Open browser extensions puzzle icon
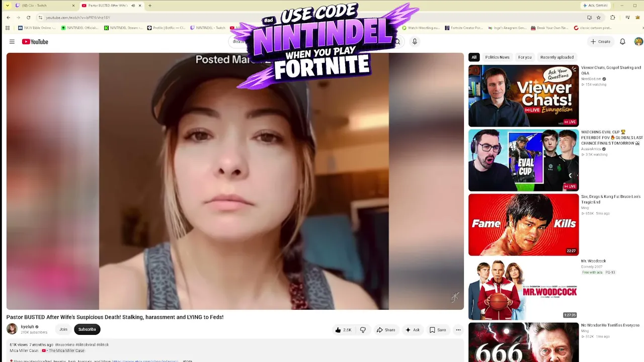 tap(613, 18)
